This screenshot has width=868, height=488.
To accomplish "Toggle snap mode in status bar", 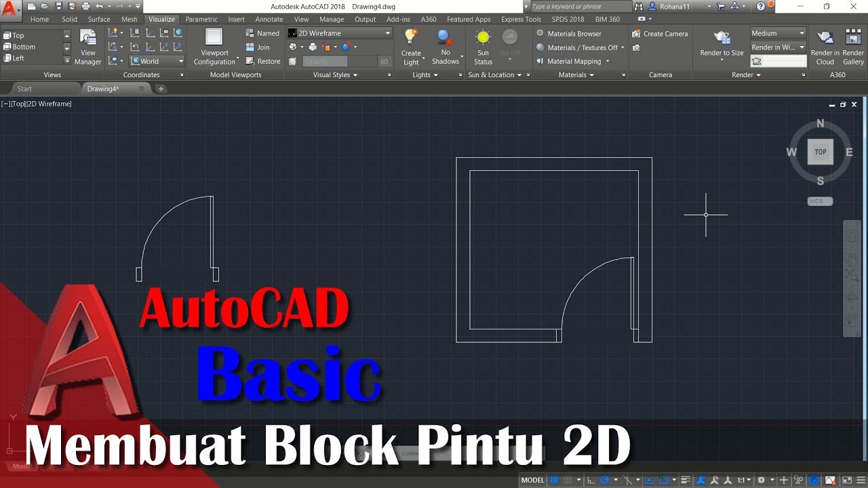I will [568, 480].
